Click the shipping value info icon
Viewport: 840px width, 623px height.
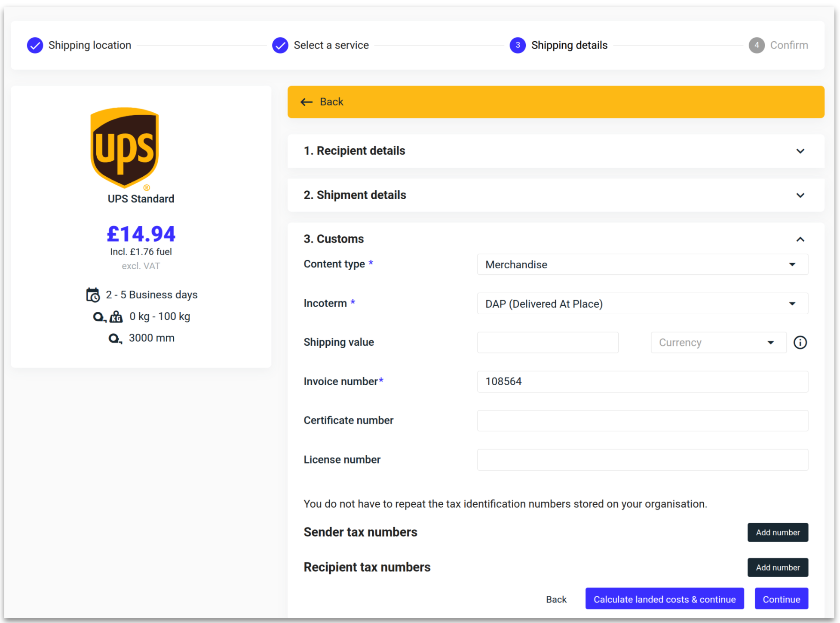(x=800, y=343)
